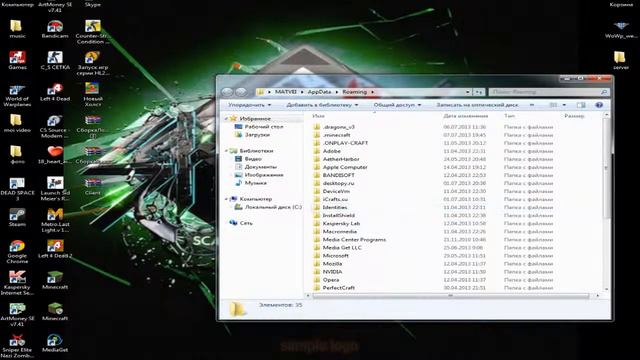Select the 18_heart desktop icon
This screenshot has width=640, height=360.
pos(55,155)
